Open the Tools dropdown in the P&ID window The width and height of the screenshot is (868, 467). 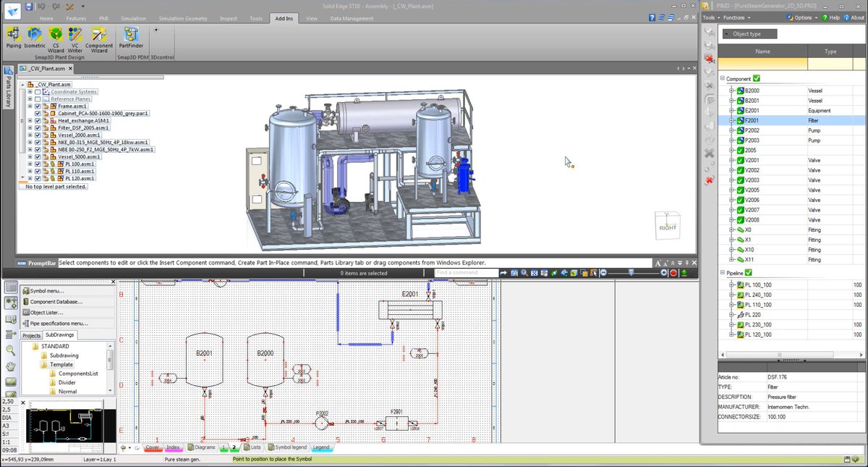[x=709, y=17]
